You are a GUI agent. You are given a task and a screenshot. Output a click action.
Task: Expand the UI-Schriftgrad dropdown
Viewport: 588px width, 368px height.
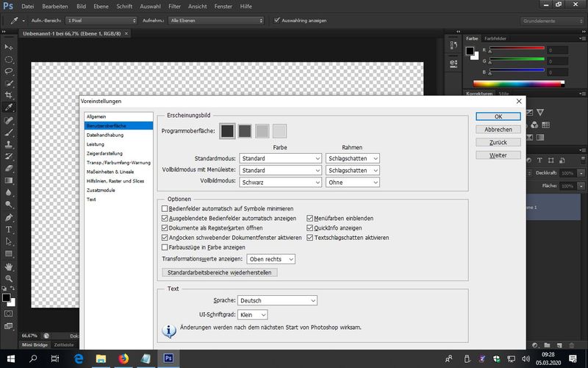click(x=252, y=314)
